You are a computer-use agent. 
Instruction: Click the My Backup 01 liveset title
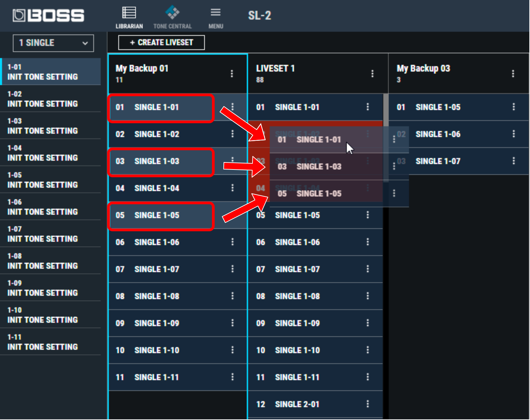pyautogui.click(x=142, y=69)
